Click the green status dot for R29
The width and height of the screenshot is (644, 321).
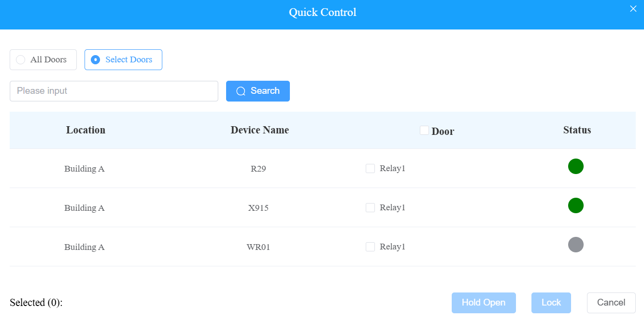[x=576, y=166]
